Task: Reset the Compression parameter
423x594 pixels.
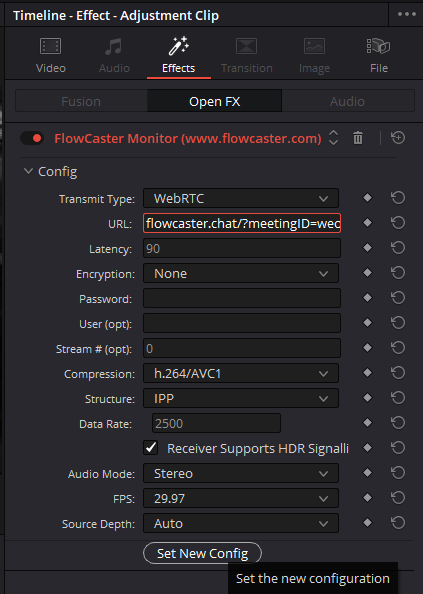Action: click(x=398, y=373)
